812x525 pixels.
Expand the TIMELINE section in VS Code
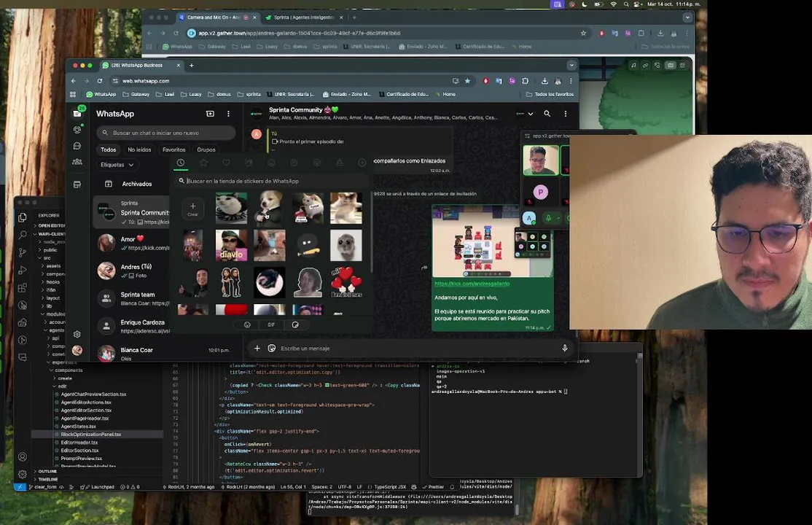tap(47, 479)
